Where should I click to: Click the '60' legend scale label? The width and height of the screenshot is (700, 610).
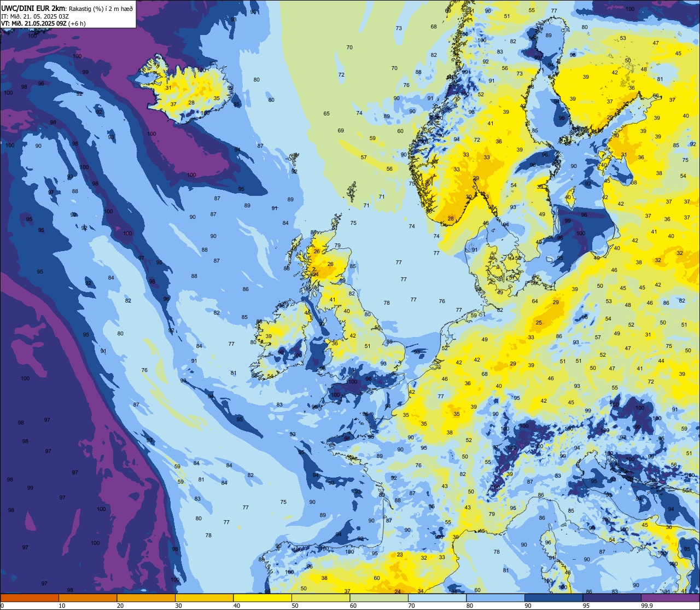pos(353,606)
